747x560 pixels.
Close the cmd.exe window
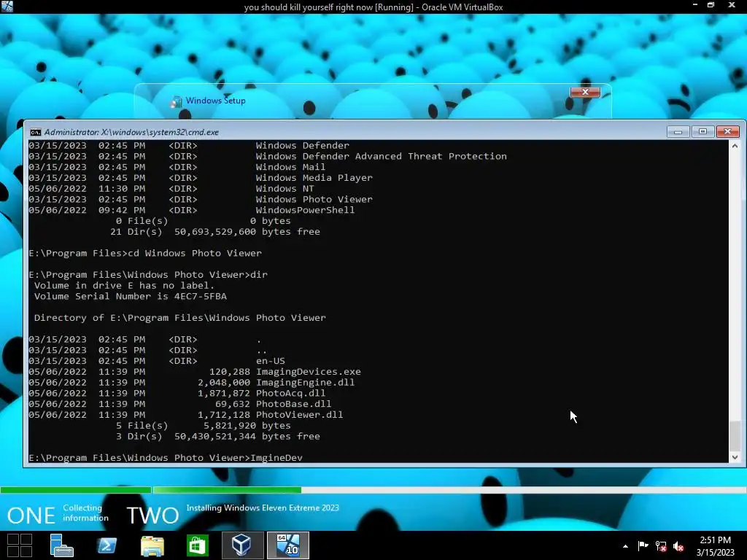(x=727, y=131)
